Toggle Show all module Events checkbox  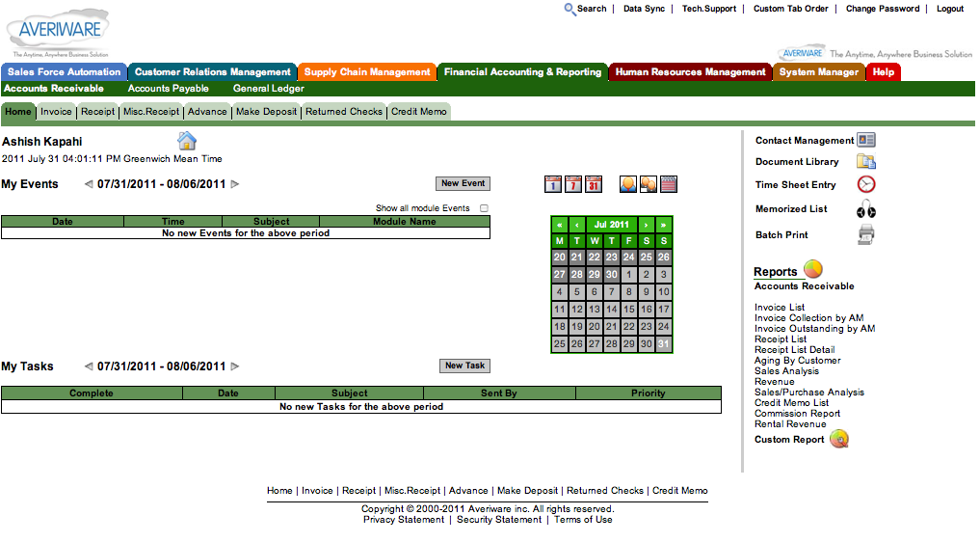coord(484,208)
